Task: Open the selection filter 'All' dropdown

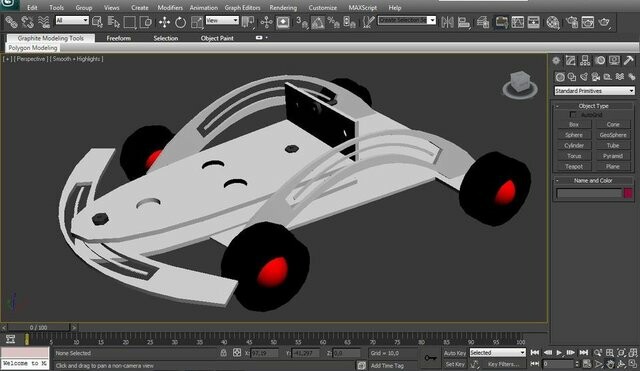Action: pos(72,20)
